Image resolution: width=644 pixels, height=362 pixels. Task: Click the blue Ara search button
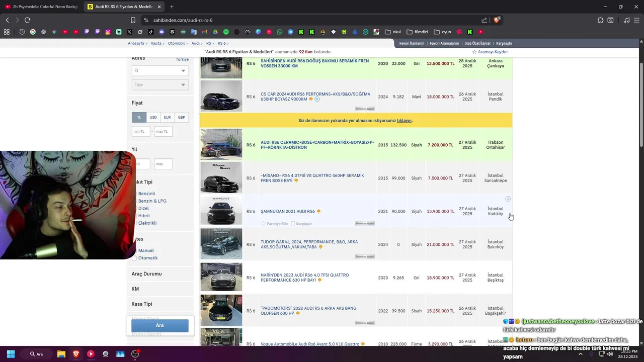[x=160, y=325]
